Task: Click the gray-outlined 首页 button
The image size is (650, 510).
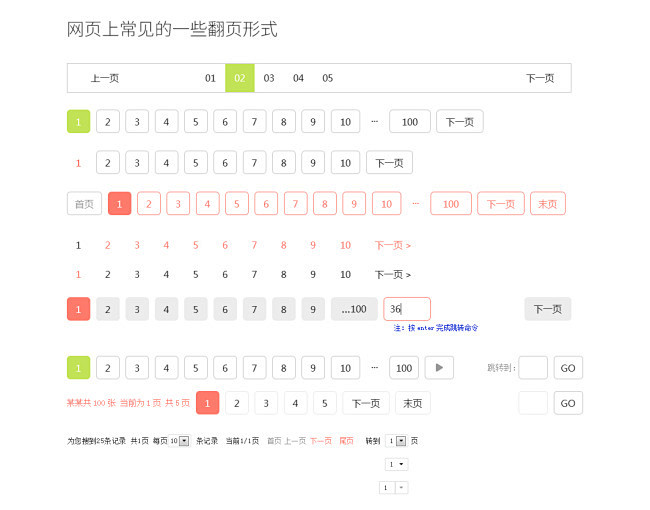Action: click(84, 204)
